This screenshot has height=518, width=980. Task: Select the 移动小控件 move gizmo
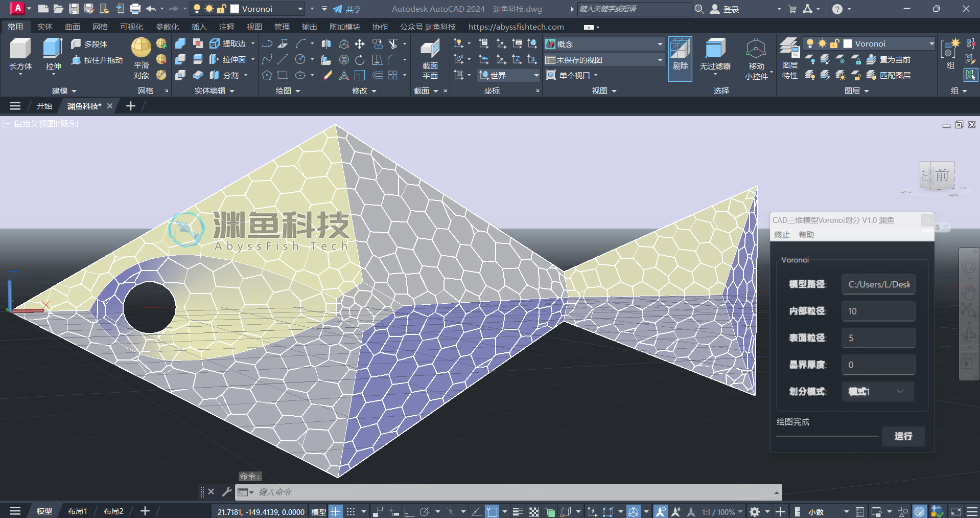(756, 59)
